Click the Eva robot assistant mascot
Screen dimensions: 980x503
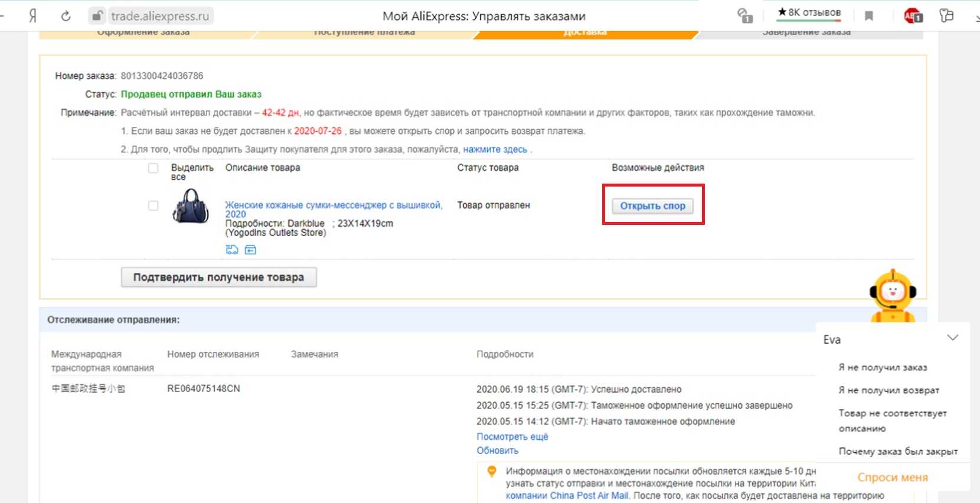[892, 296]
